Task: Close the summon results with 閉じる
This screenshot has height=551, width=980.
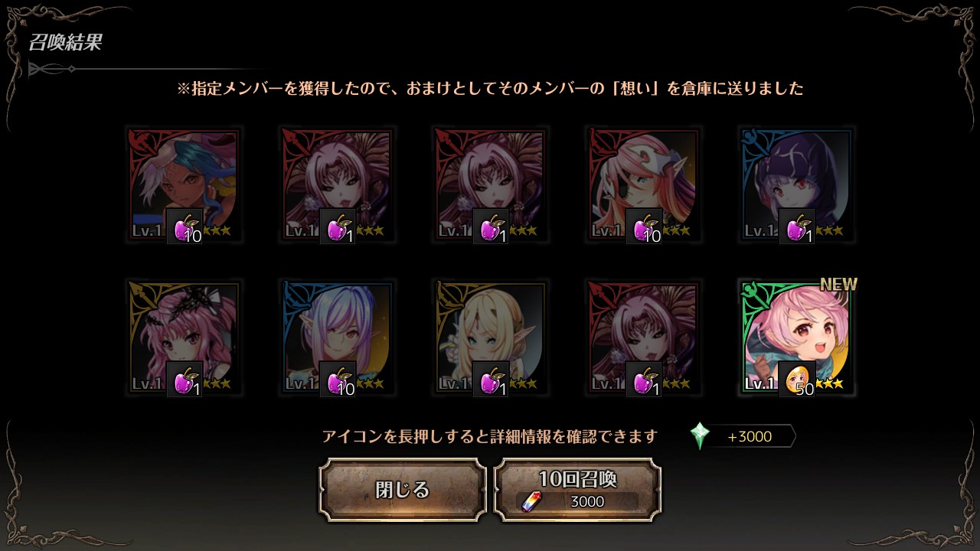Action: pyautogui.click(x=403, y=490)
